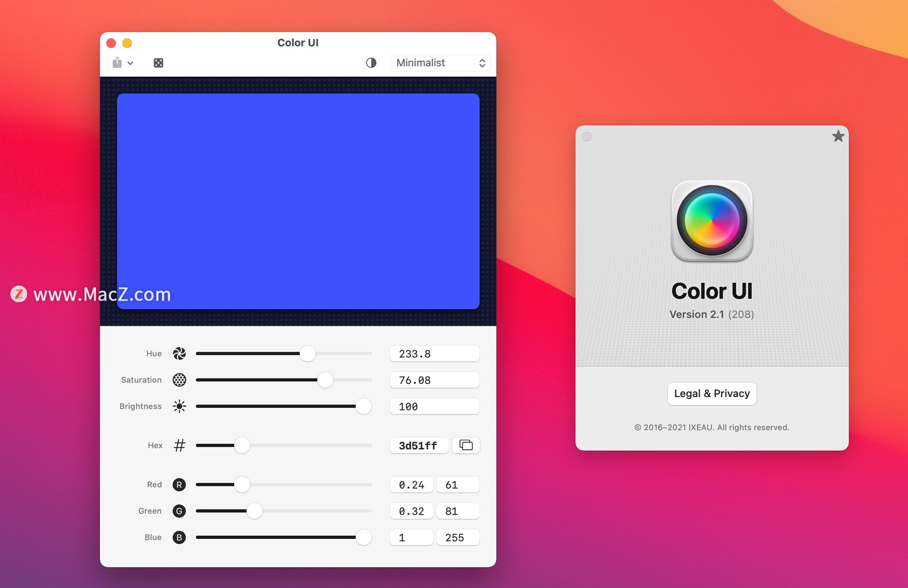Click the Hue slider knob
908x588 pixels.
(307, 354)
